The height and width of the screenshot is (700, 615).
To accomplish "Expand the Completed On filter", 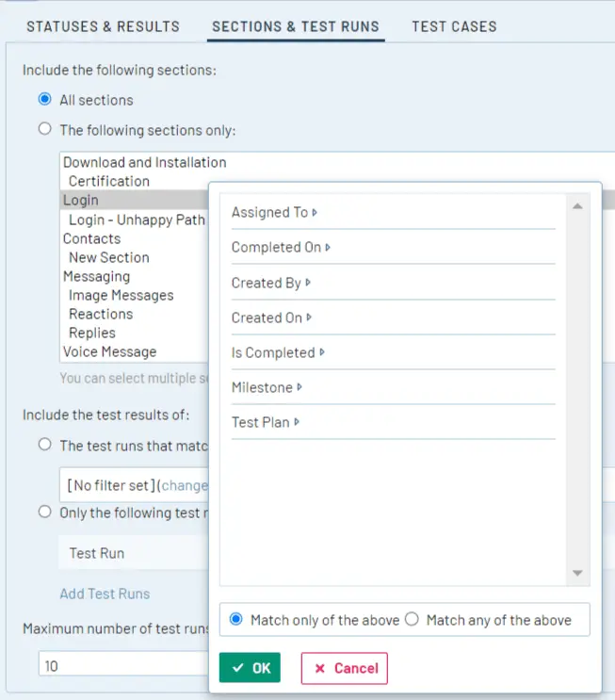I will tap(281, 248).
